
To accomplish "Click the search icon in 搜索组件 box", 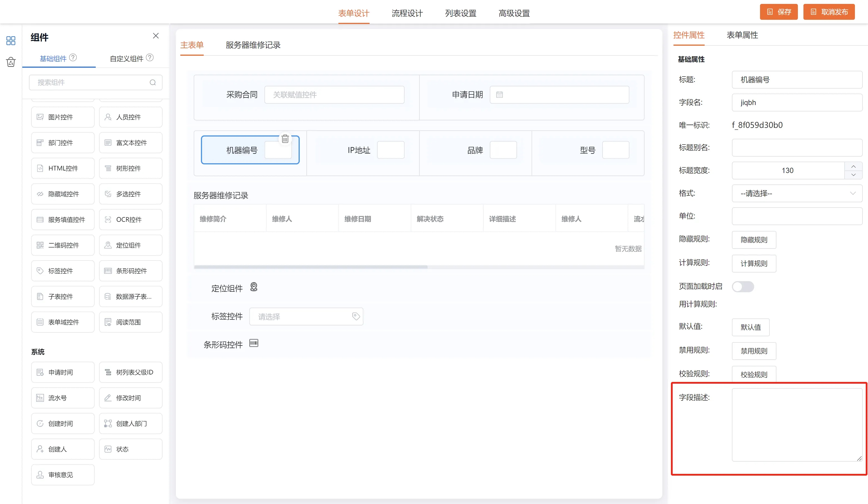I will coord(153,82).
